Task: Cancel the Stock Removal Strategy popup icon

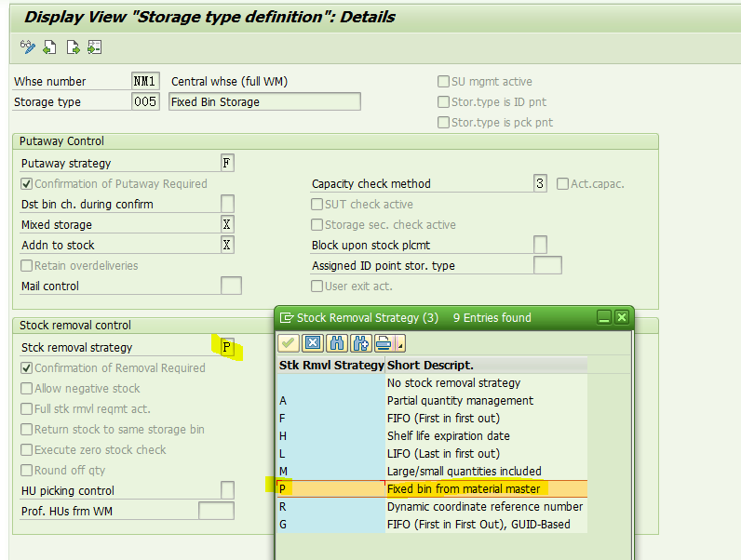Action: (313, 343)
